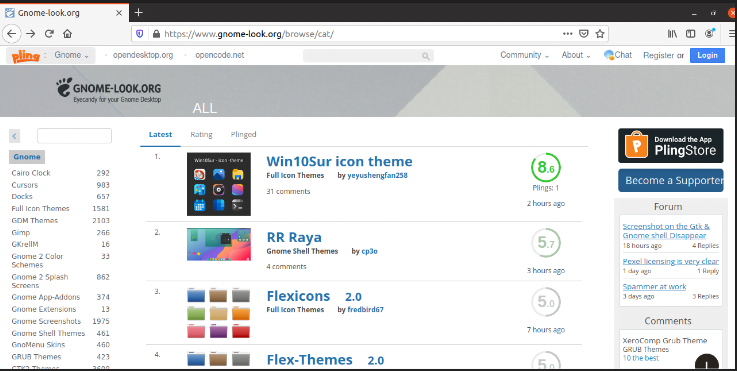Open the Firefox account icon
The image size is (737, 371).
pyautogui.click(x=709, y=33)
